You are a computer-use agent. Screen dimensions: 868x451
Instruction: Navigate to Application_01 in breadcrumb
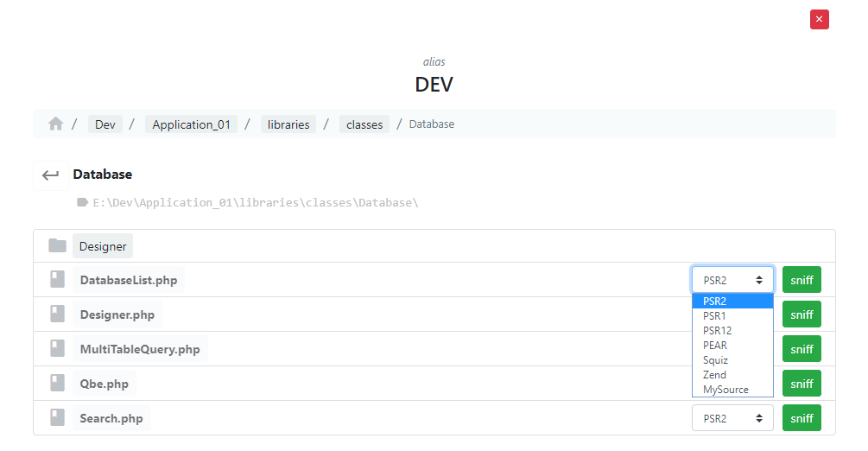tap(191, 124)
